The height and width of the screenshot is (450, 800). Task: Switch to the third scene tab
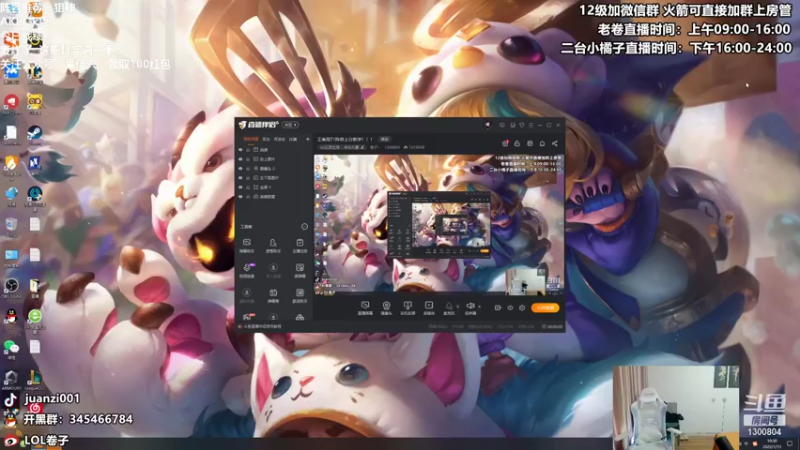(280, 139)
